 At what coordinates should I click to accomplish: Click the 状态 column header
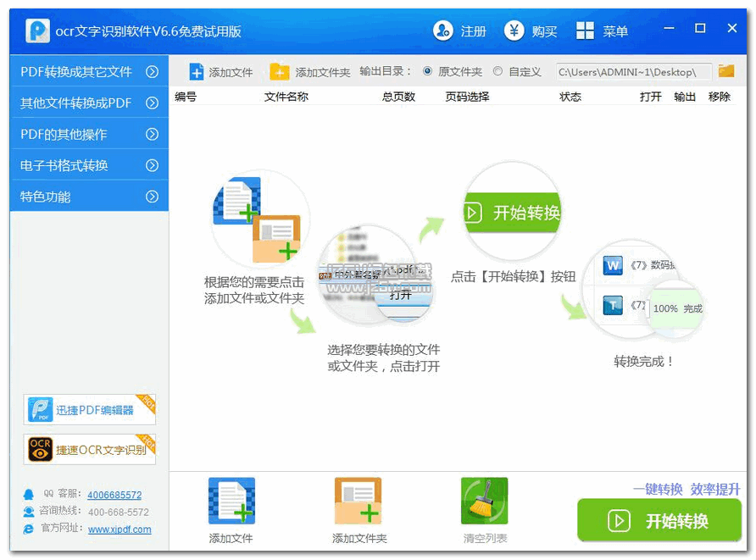point(570,97)
